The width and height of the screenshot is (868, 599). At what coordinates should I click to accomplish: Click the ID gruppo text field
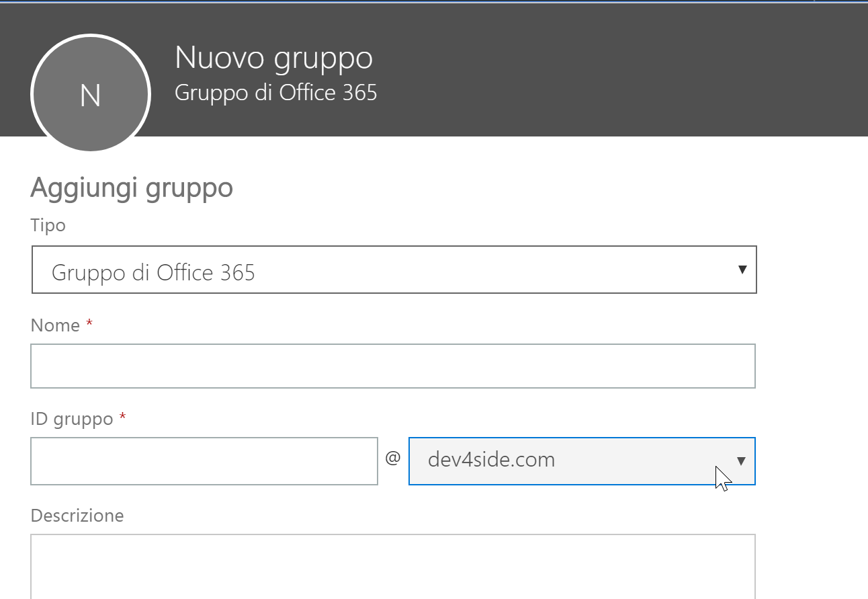click(204, 461)
